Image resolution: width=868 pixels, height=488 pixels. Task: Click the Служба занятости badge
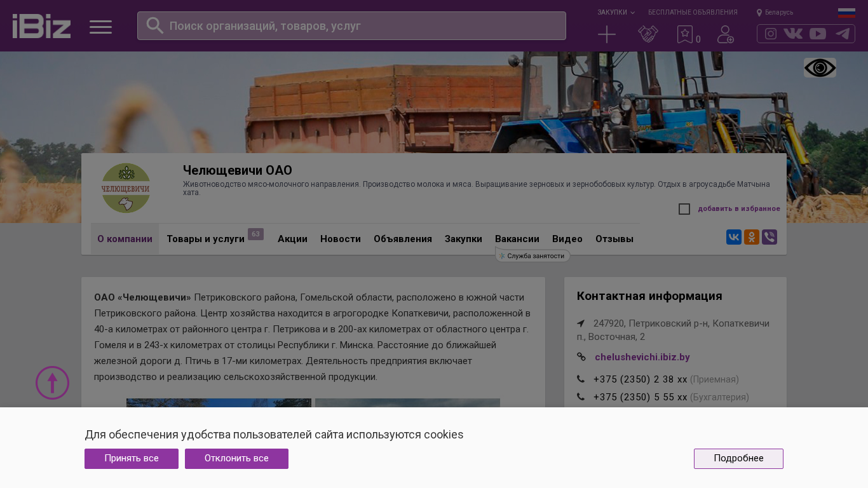pos(532,255)
